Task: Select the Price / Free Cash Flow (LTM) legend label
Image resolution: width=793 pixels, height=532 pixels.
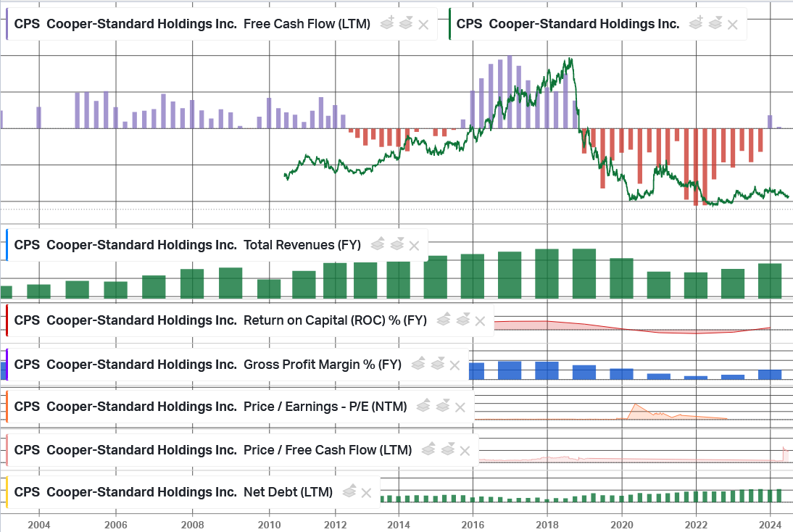Action: coord(213,449)
